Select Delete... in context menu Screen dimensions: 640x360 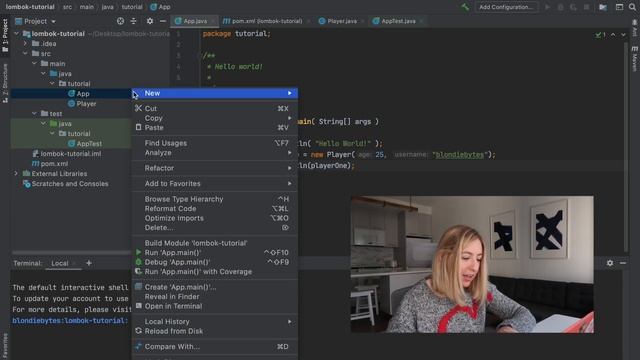(215, 228)
